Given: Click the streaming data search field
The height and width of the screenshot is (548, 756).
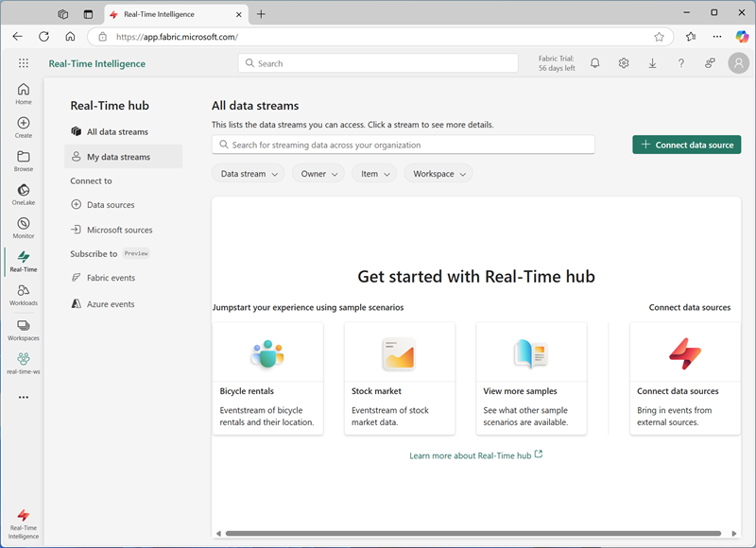Looking at the screenshot, I should pos(404,145).
